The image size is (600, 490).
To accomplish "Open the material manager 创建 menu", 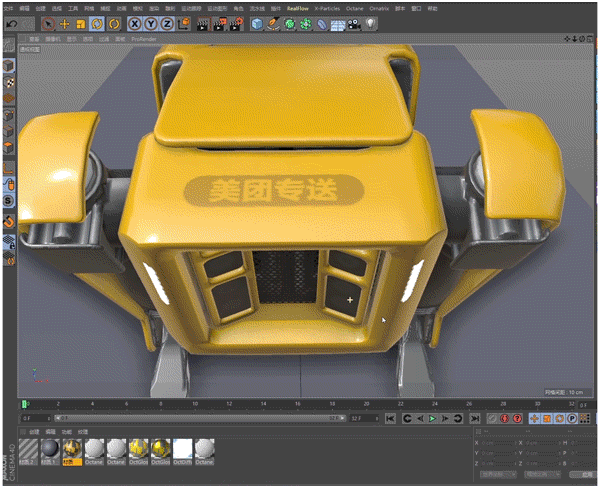I will (34, 432).
